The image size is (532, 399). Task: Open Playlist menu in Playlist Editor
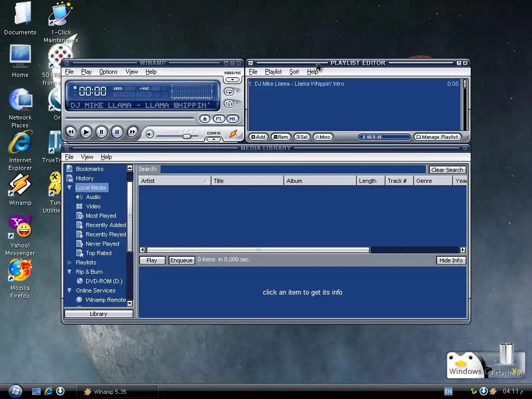click(273, 72)
